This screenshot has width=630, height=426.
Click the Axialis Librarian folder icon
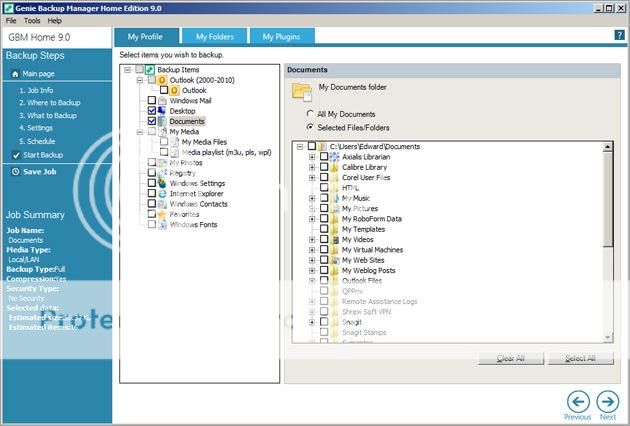point(335,157)
